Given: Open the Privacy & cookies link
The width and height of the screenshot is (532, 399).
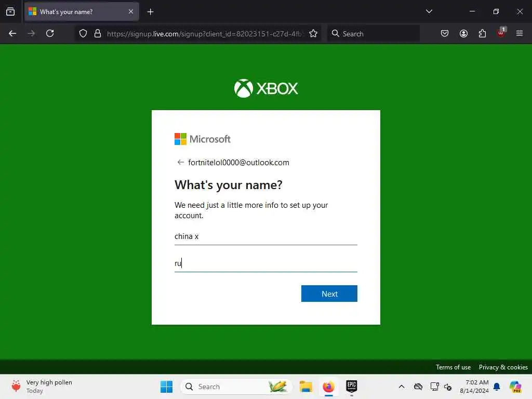Looking at the screenshot, I should [503, 367].
